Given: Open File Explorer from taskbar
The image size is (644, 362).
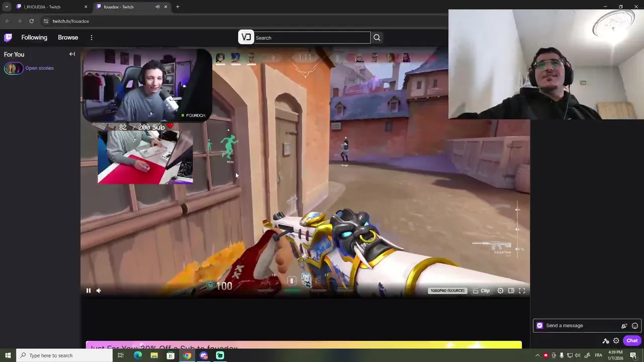Looking at the screenshot, I should 154,355.
